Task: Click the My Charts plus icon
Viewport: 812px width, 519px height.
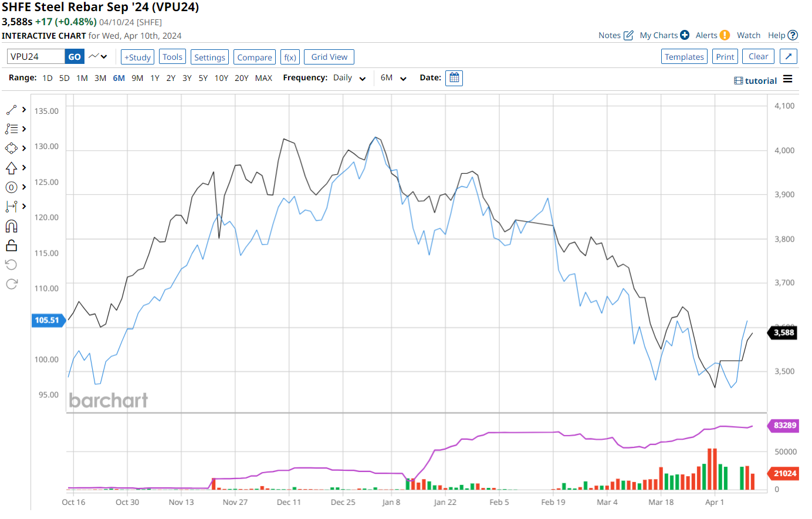Action: [x=685, y=35]
